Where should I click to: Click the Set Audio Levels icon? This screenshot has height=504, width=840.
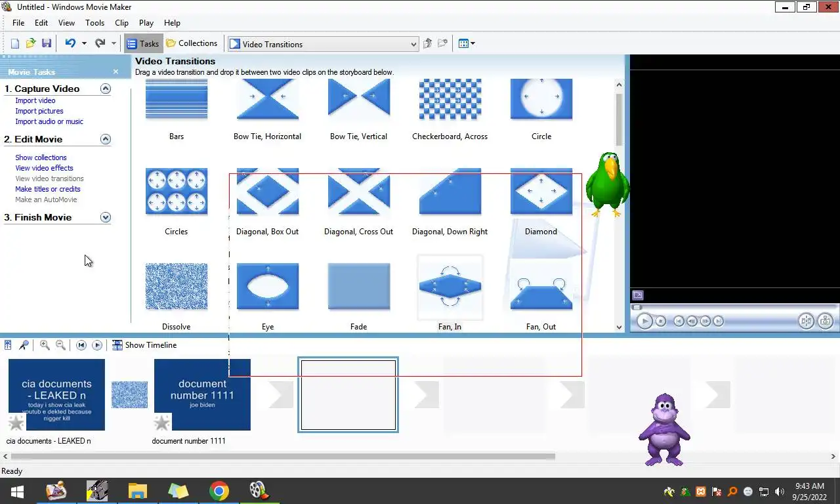pos(8,345)
